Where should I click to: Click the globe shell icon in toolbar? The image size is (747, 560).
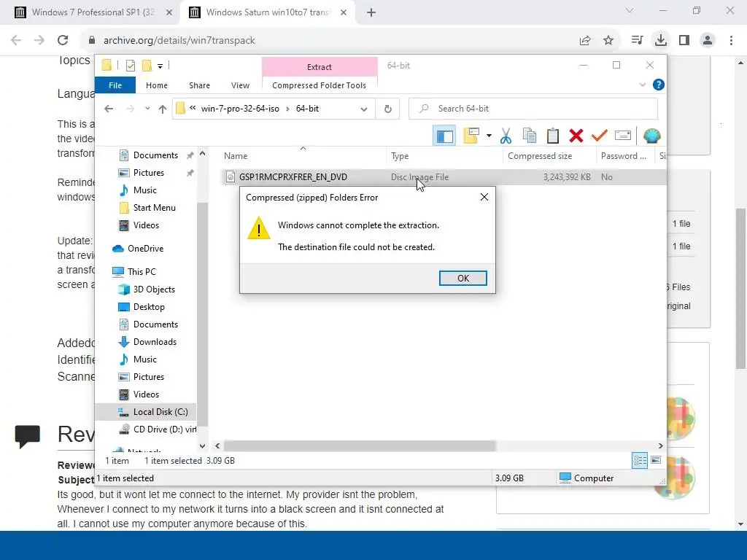[651, 136]
